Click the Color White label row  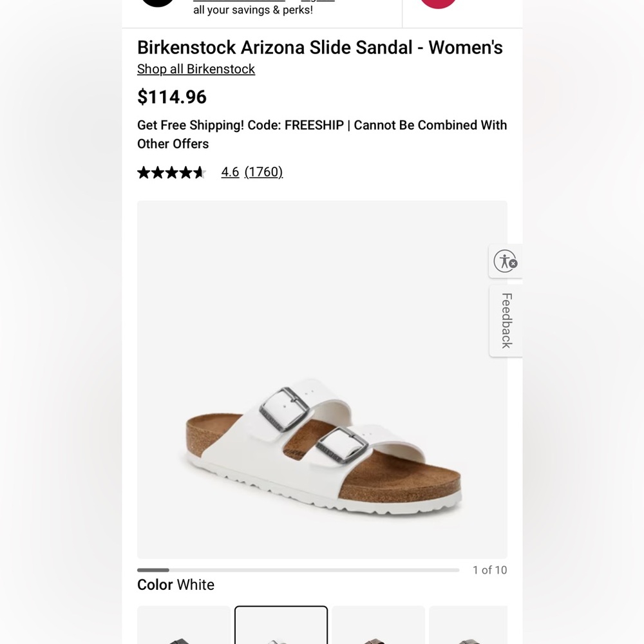click(175, 585)
